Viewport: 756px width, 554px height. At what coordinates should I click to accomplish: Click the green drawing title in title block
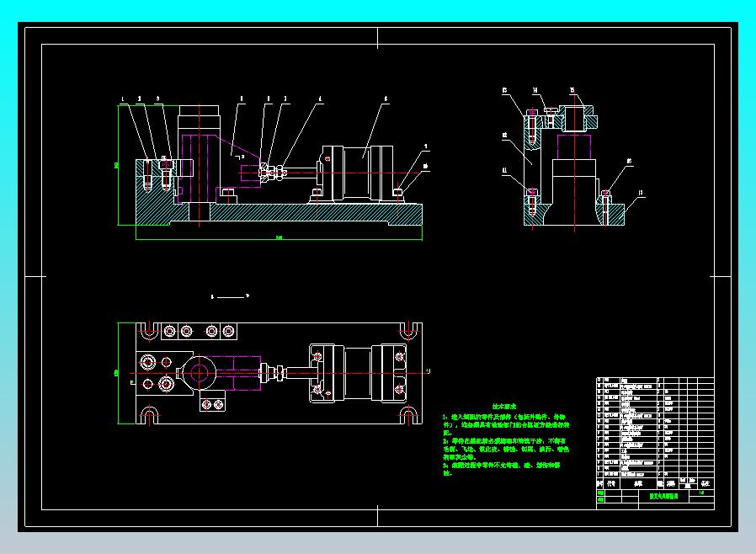click(x=663, y=496)
